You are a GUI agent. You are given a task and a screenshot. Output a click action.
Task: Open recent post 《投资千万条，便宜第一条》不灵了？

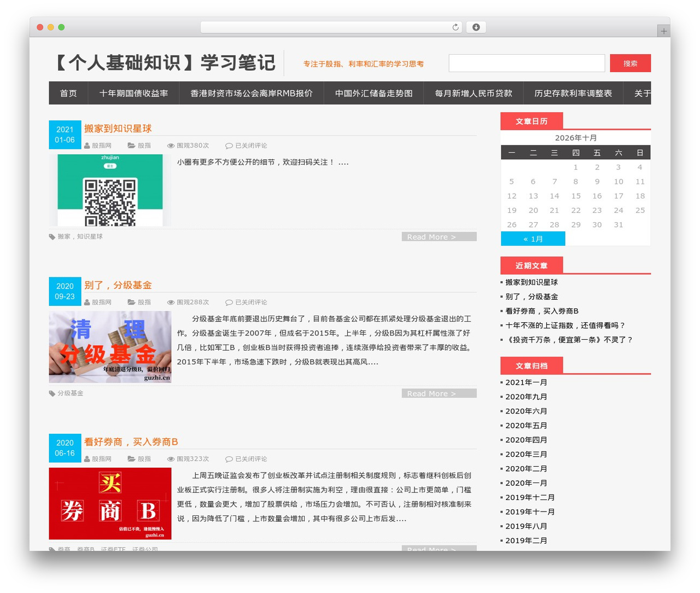(569, 340)
